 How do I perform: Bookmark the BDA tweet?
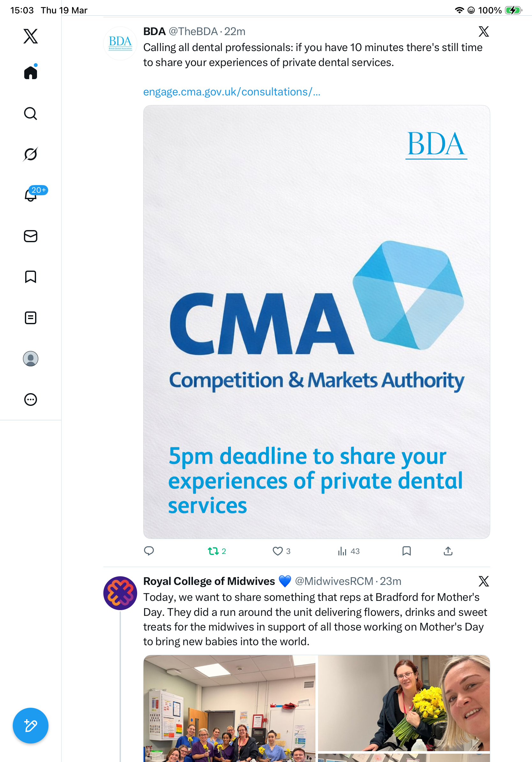tap(406, 551)
